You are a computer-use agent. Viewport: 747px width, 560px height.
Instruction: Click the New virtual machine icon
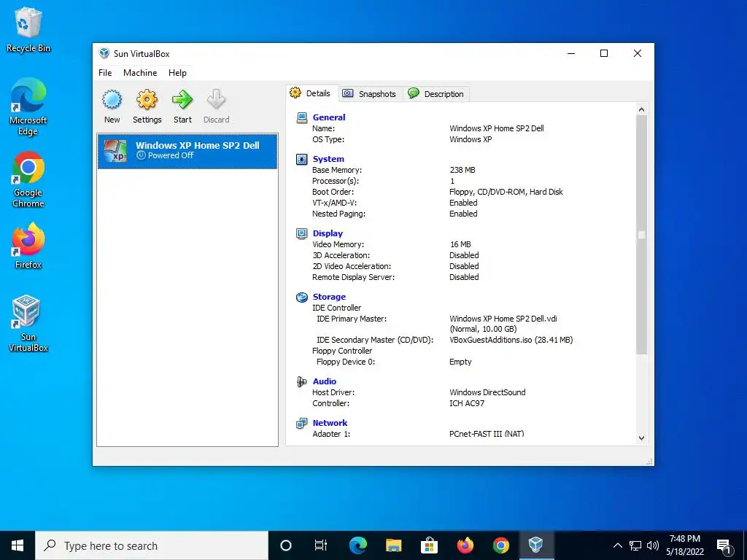point(112,99)
